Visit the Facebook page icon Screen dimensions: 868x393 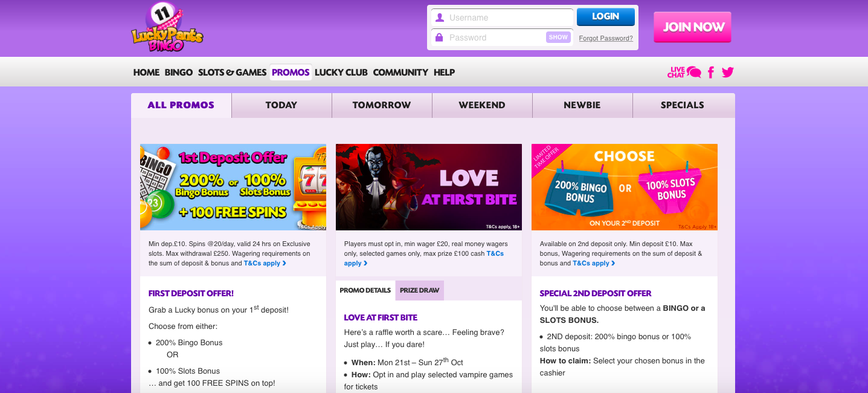[x=711, y=73]
